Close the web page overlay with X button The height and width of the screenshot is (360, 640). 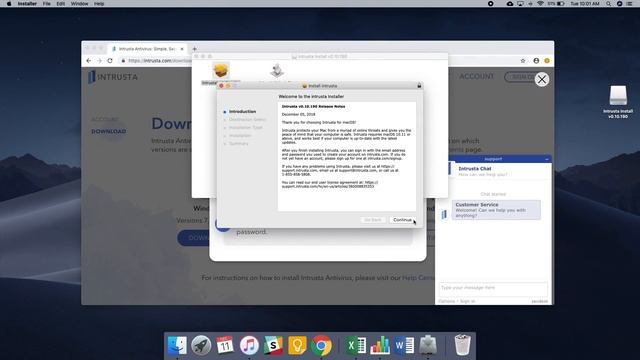click(542, 79)
